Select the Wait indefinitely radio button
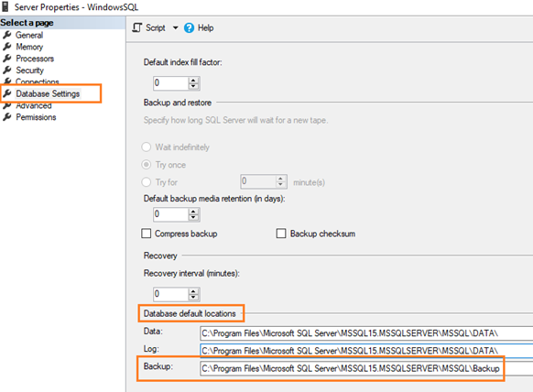This screenshot has width=533, height=392. click(147, 147)
